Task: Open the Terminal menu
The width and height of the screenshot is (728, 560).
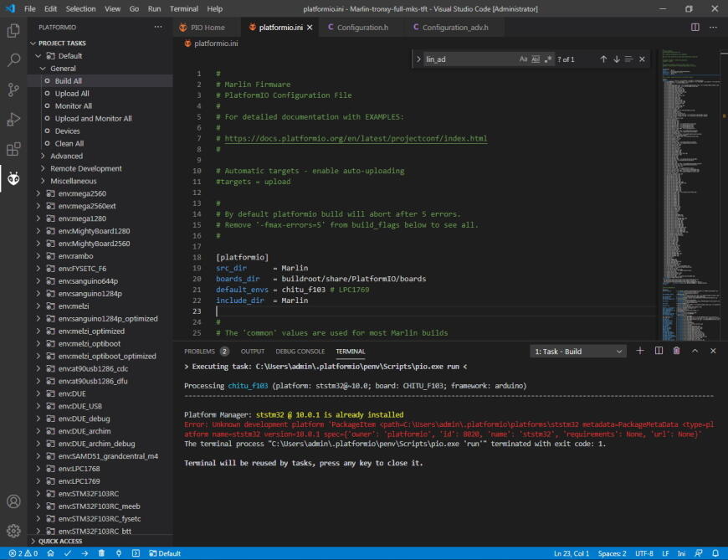Action: pos(184,8)
